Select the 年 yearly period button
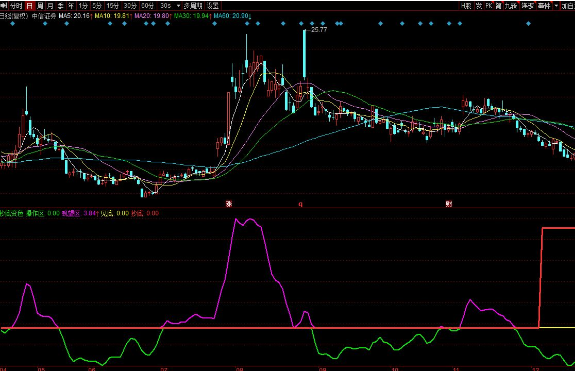Viewport: 575px width, 372px height. [71, 6]
